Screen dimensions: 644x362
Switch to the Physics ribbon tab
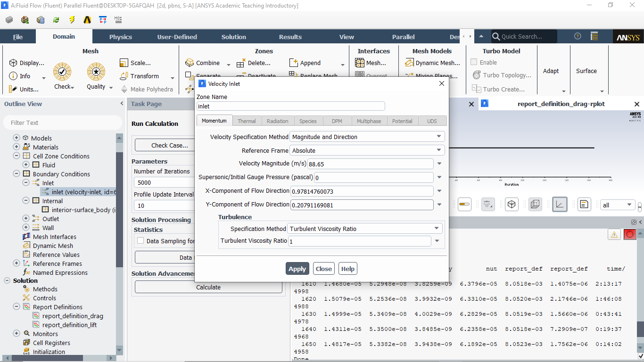tap(121, 37)
